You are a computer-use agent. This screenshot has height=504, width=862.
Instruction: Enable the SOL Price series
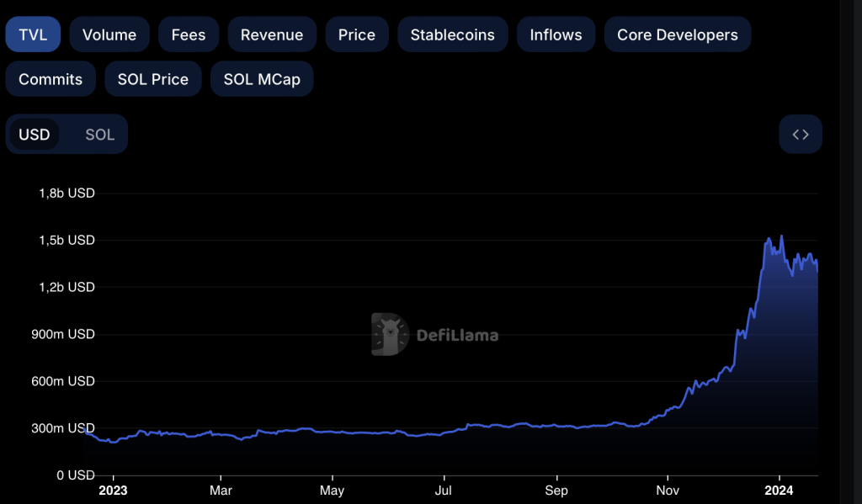[152, 79]
